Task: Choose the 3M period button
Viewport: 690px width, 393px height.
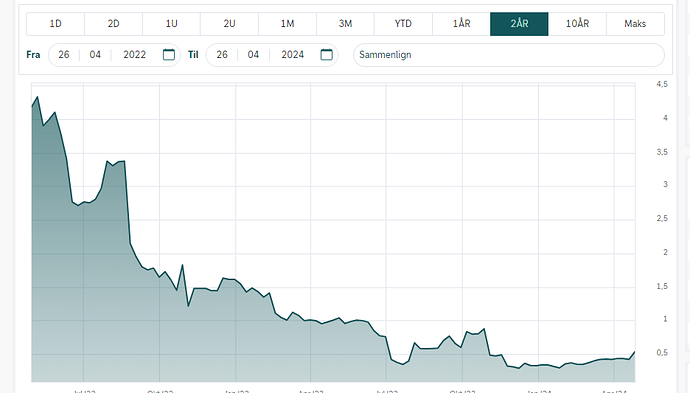Action: [x=345, y=24]
